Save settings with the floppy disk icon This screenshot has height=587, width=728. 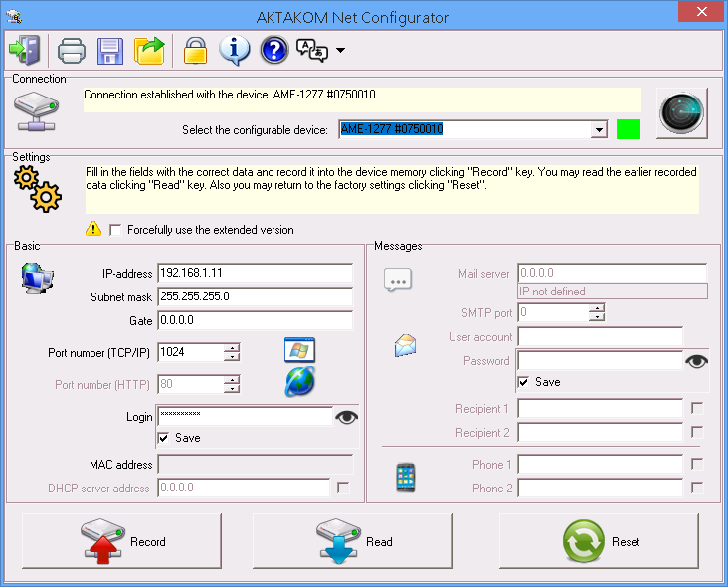pos(110,51)
